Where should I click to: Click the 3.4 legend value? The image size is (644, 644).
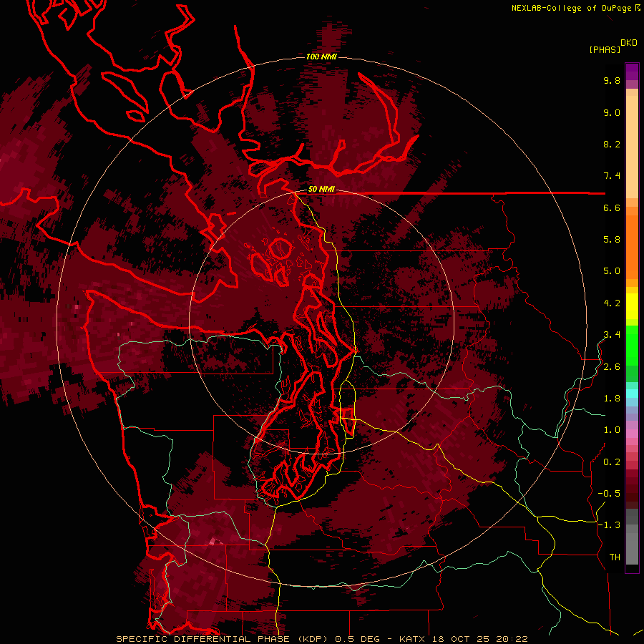[612, 335]
